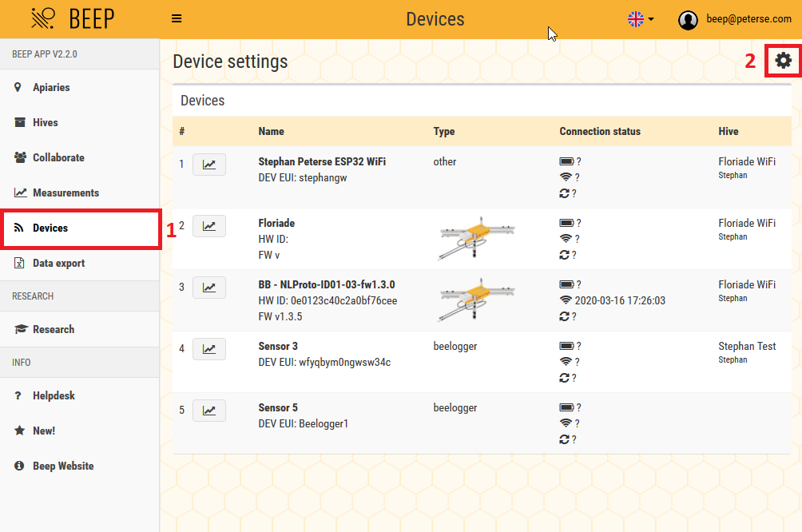
Task: Click WiFi icon of Stephan Peterse ESP32 row
Action: 566,177
